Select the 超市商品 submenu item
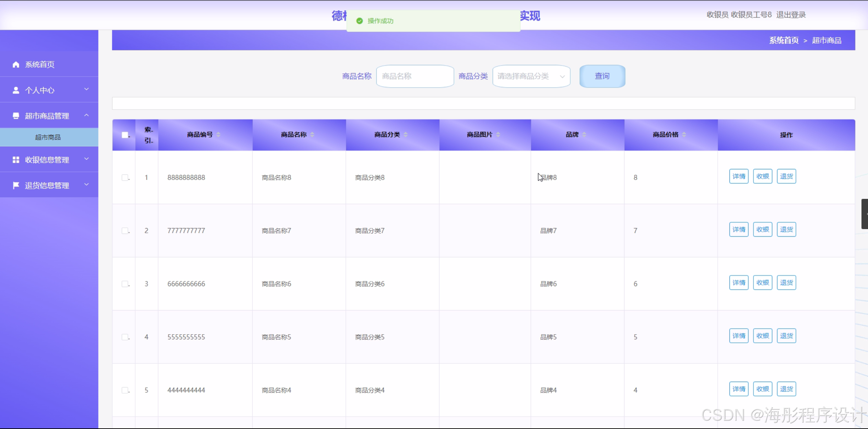Screen dimensions: 868x429 [48, 137]
